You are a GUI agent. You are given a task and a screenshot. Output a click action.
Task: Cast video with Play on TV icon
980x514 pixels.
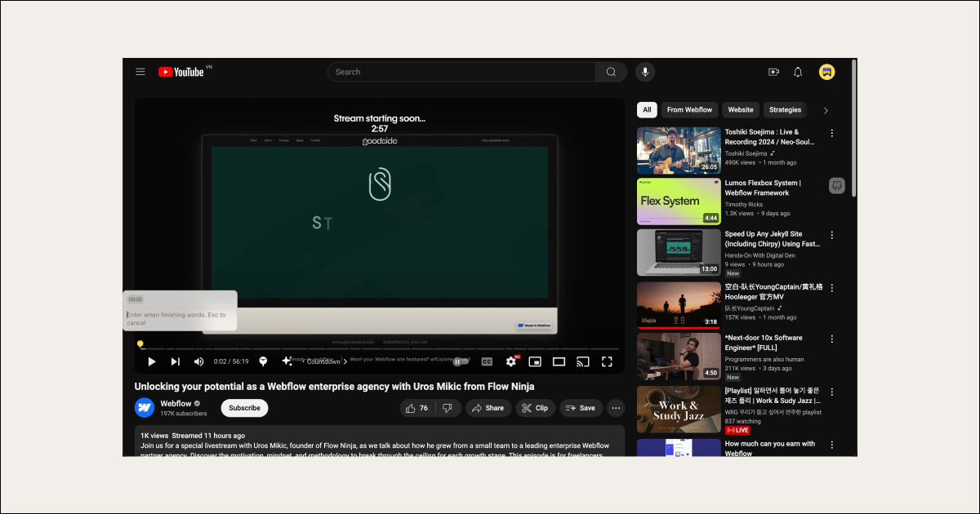tap(582, 361)
